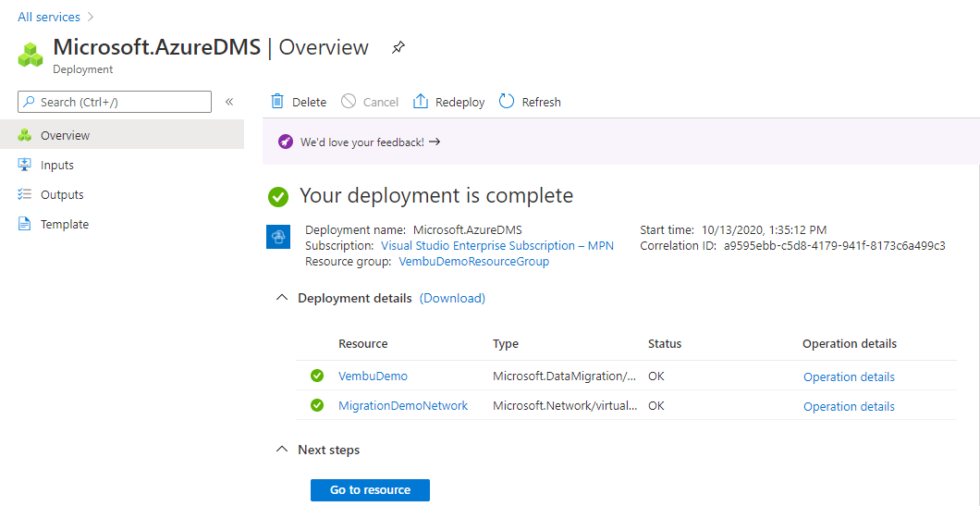Click the green check beside MigrationDemoNetwork
This screenshot has width=980, height=506.
(x=317, y=405)
